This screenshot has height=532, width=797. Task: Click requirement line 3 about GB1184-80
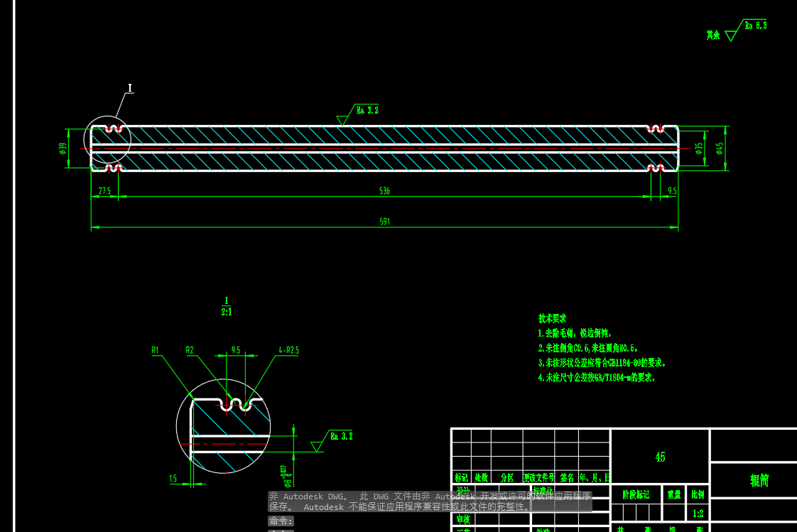click(602, 363)
